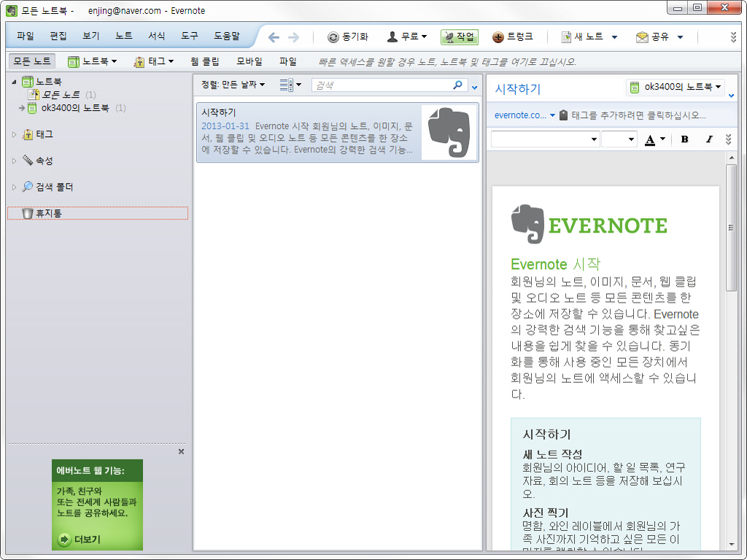Click the 모바일 shortcut
The width and height of the screenshot is (747, 560).
click(249, 61)
